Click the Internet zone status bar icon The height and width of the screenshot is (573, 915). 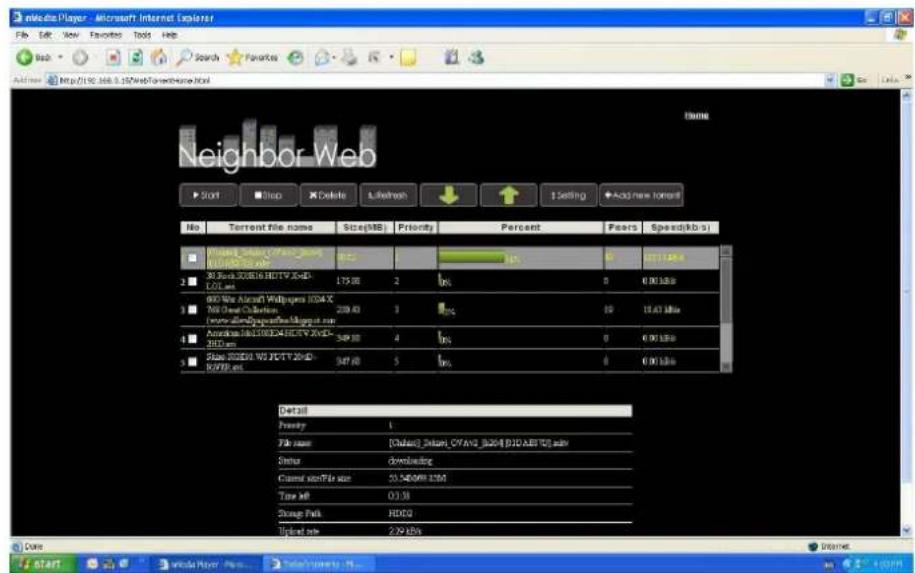812,546
